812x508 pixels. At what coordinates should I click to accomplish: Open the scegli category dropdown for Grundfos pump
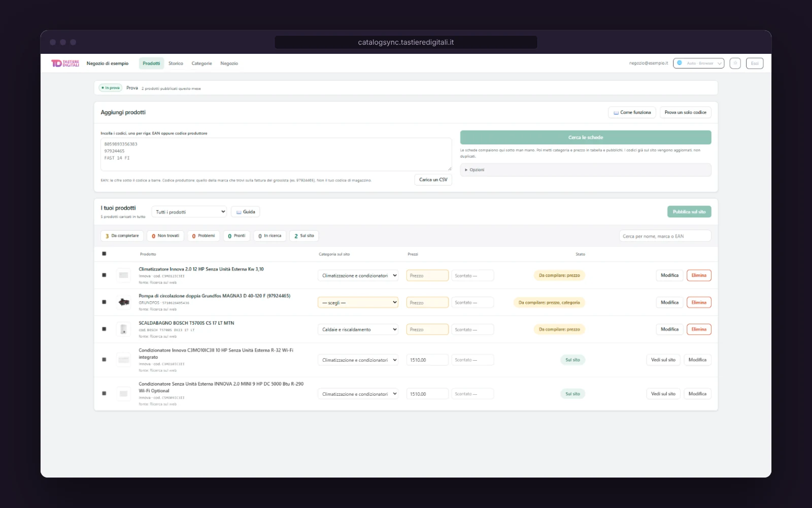(x=358, y=302)
